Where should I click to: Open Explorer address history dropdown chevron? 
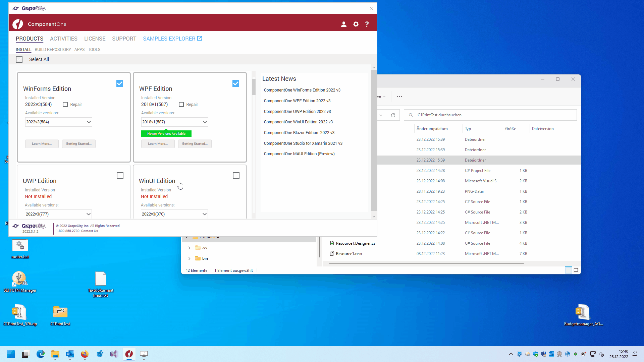(381, 115)
